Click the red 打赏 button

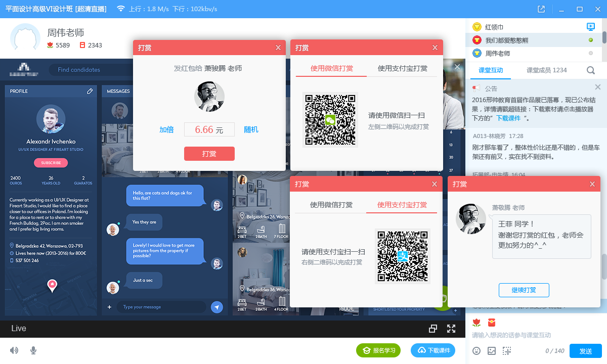pos(209,154)
